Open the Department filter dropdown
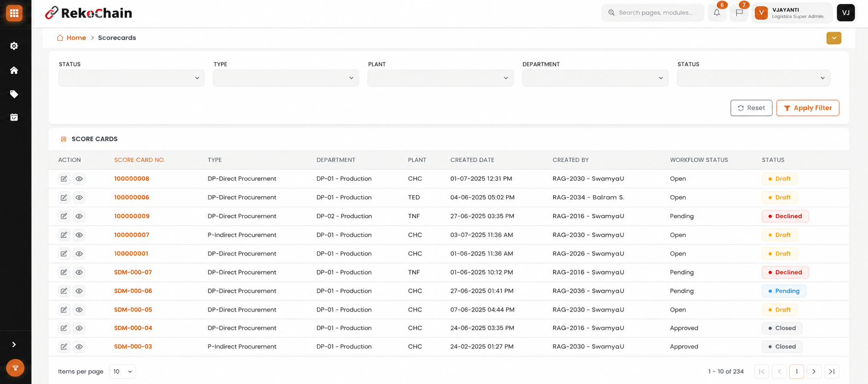Viewport: 868px width, 384px height. [595, 78]
